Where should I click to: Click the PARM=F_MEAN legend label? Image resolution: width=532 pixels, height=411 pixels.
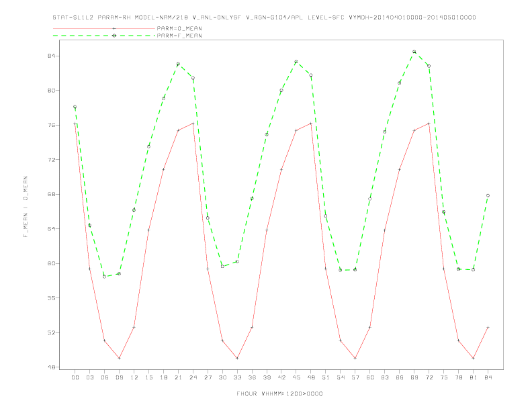click(x=179, y=36)
